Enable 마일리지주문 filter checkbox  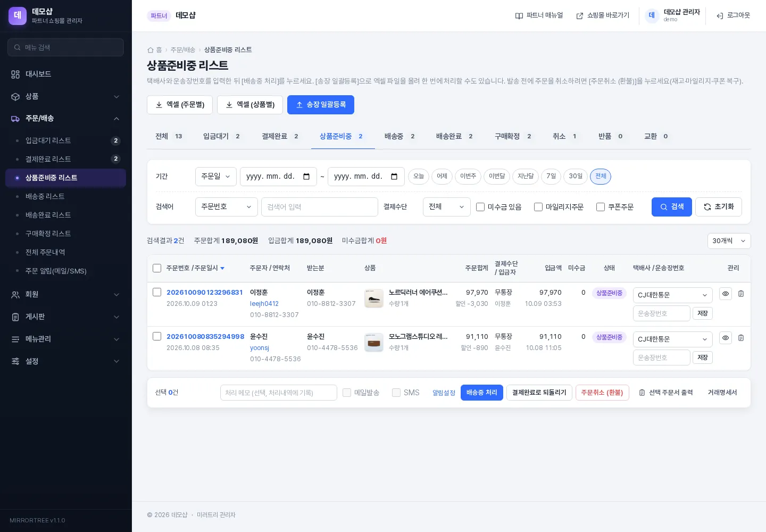pyautogui.click(x=538, y=207)
